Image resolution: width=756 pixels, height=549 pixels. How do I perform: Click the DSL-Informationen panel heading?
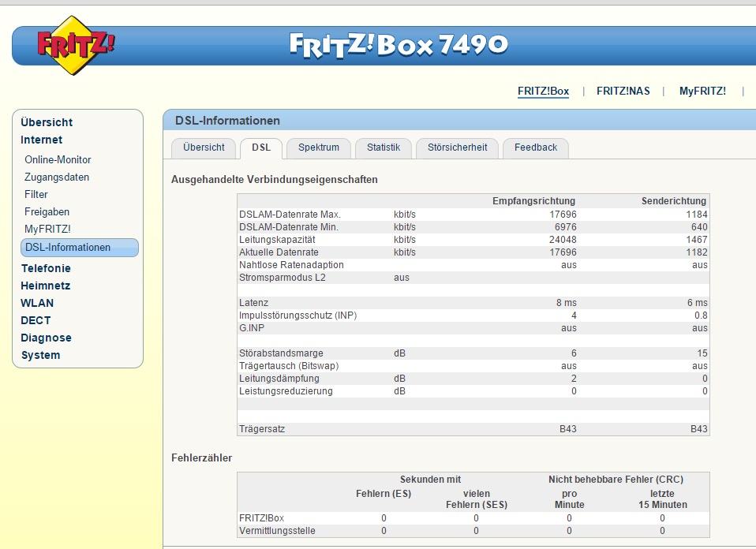click(x=227, y=121)
